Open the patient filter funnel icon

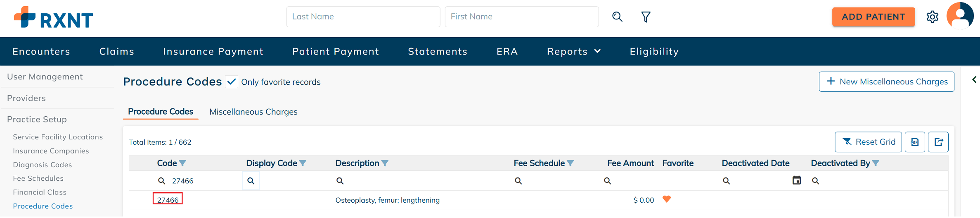tap(646, 17)
